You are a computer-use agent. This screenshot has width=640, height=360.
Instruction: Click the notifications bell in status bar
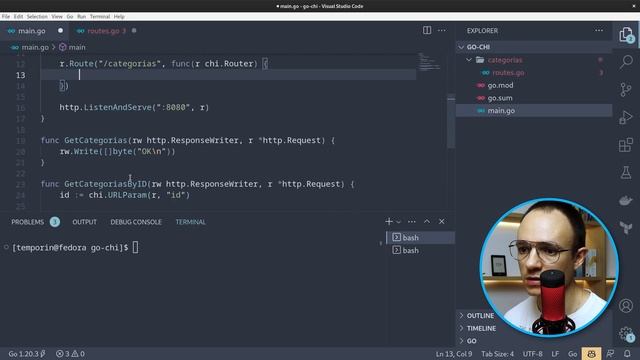pos(627,354)
